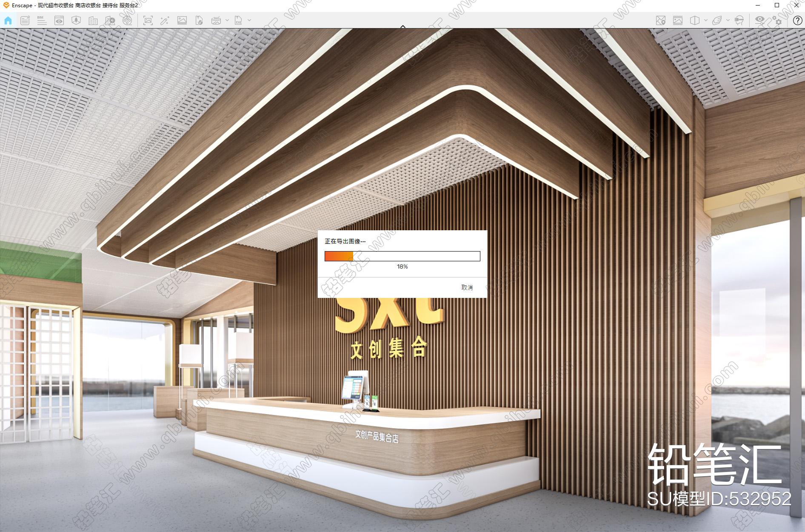
Task: Toggle the visual settings eye icon
Action: (759, 20)
